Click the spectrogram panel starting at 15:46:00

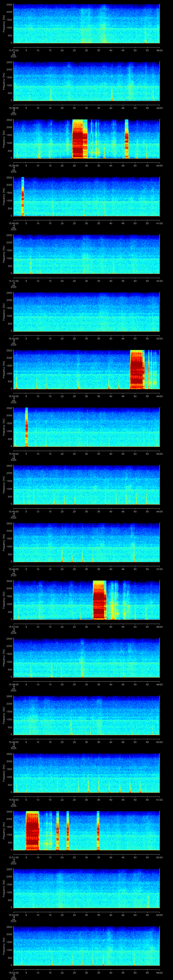[x=86, y=543]
